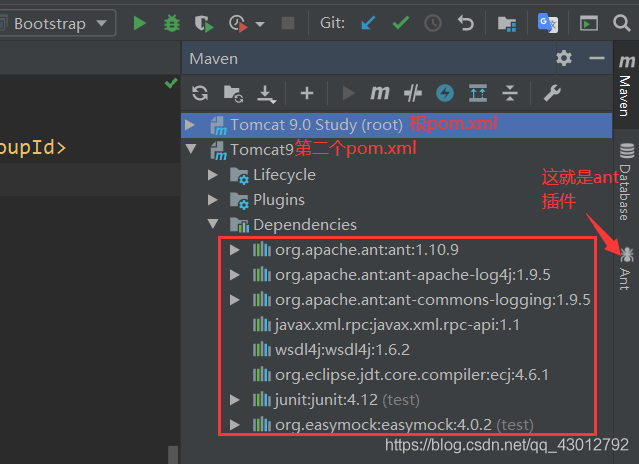
Task: Add Maven Projects plus icon
Action: [x=307, y=93]
